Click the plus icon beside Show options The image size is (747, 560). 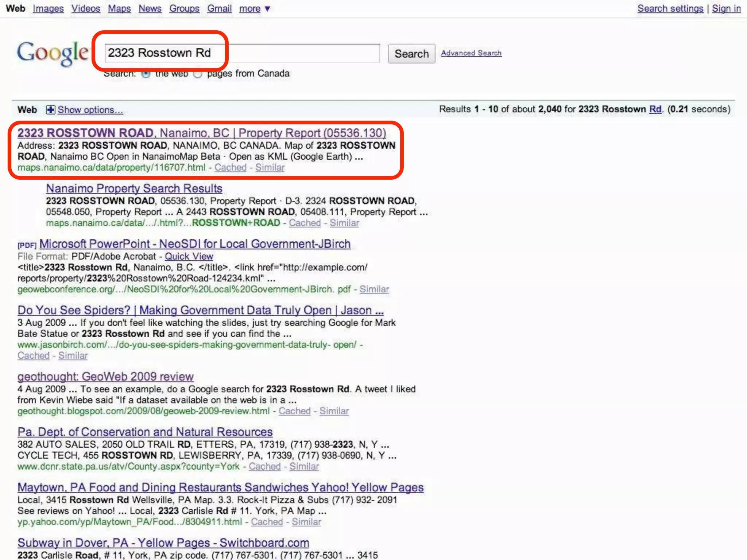click(x=50, y=110)
